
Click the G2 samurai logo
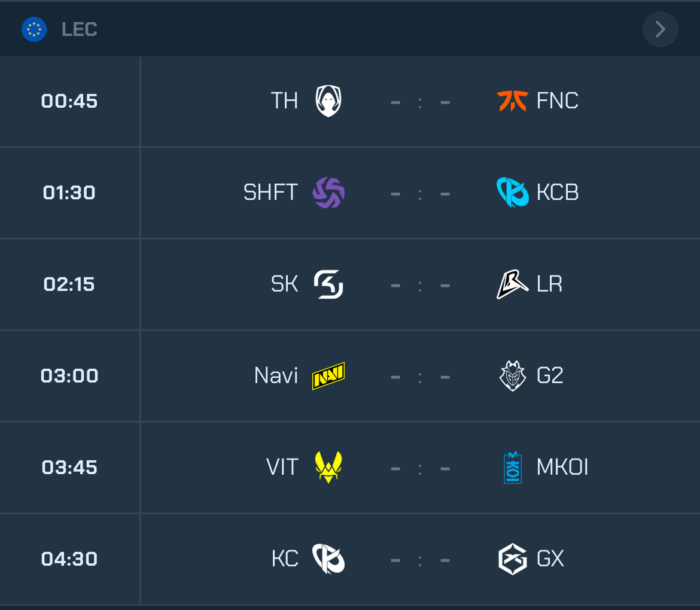point(513,376)
